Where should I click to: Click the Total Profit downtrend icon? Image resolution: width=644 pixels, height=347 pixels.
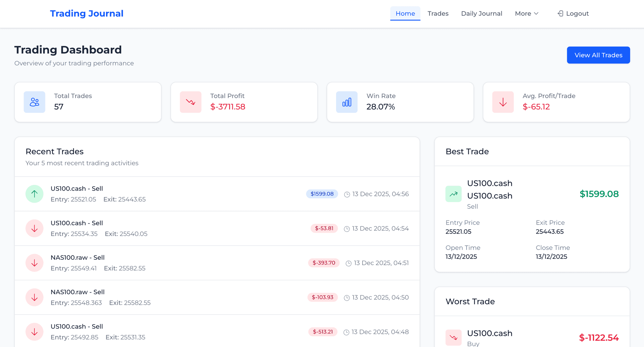(x=191, y=102)
